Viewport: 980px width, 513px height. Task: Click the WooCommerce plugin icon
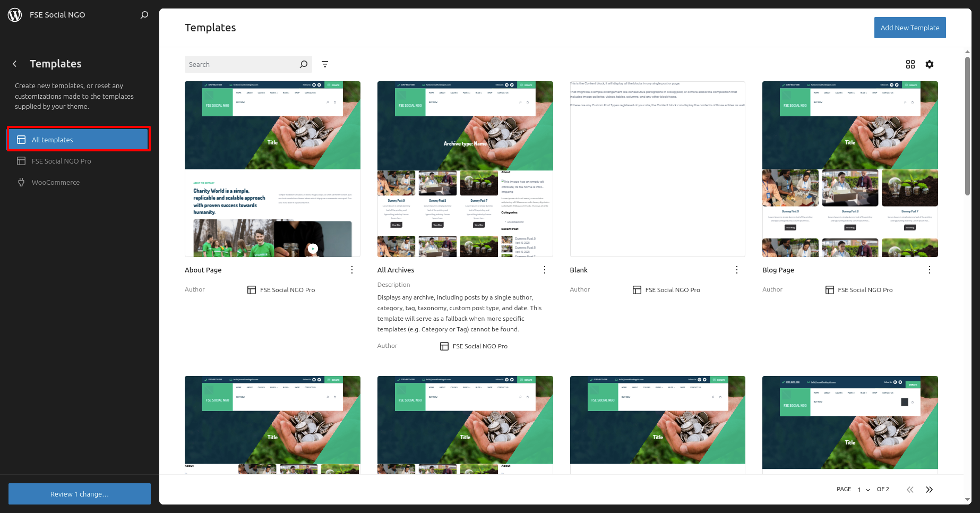pos(21,182)
